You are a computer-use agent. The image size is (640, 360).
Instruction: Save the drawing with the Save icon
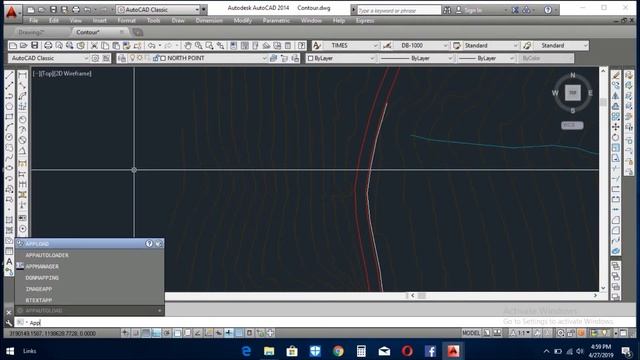click(x=35, y=46)
